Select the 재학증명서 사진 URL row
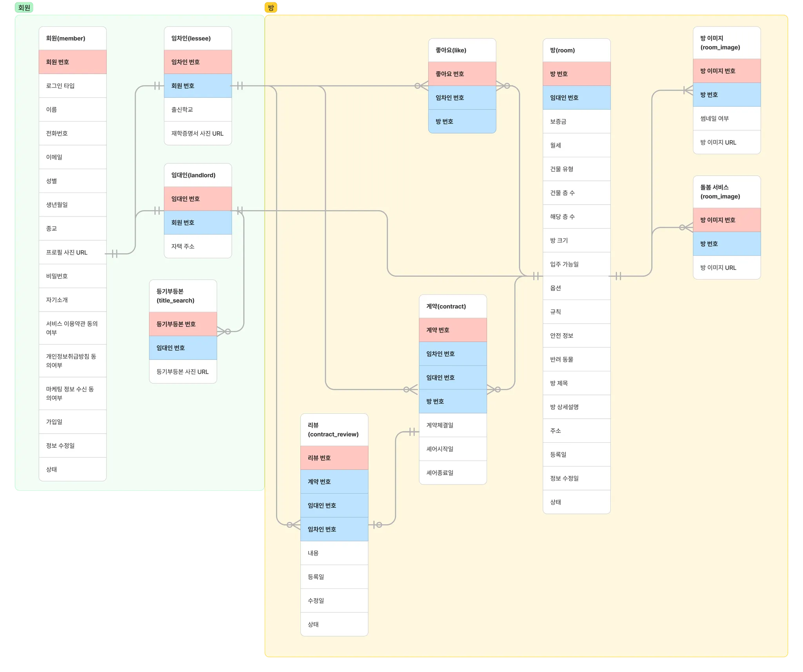803x672 pixels. pyautogui.click(x=198, y=133)
